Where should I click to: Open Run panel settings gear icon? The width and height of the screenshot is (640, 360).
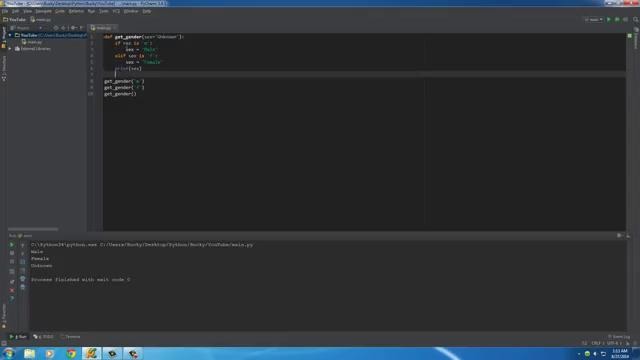(x=620, y=236)
